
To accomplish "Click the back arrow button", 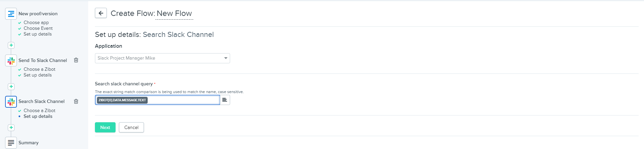I will pos(101,13).
